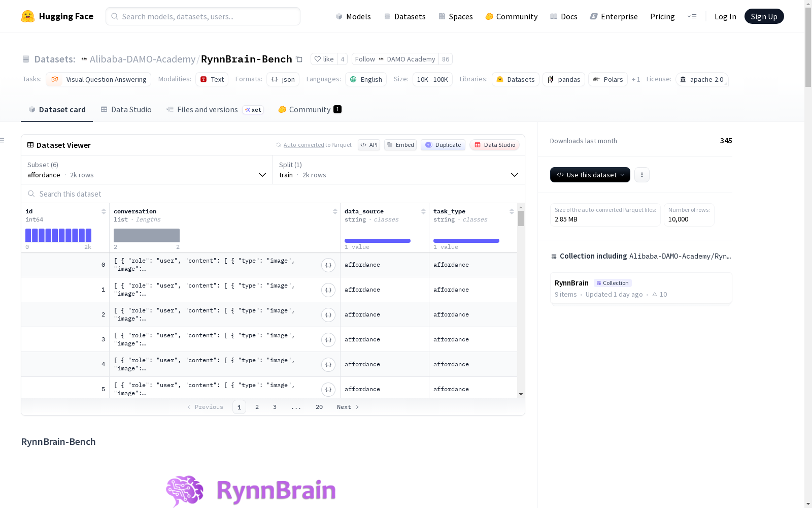Viewport: 812px width, 508px height.
Task: Click the Hugging Face logo
Action: 57,16
